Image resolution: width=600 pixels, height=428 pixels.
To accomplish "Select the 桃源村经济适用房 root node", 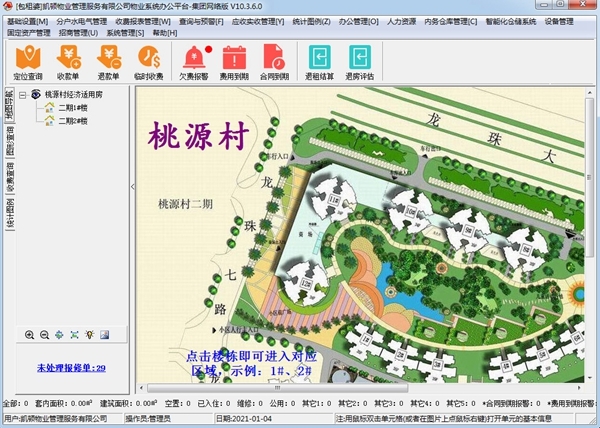I will point(74,94).
